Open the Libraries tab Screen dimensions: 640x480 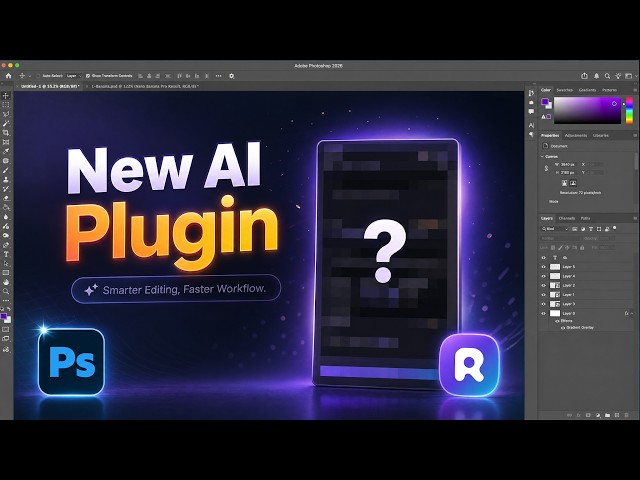pyautogui.click(x=601, y=136)
